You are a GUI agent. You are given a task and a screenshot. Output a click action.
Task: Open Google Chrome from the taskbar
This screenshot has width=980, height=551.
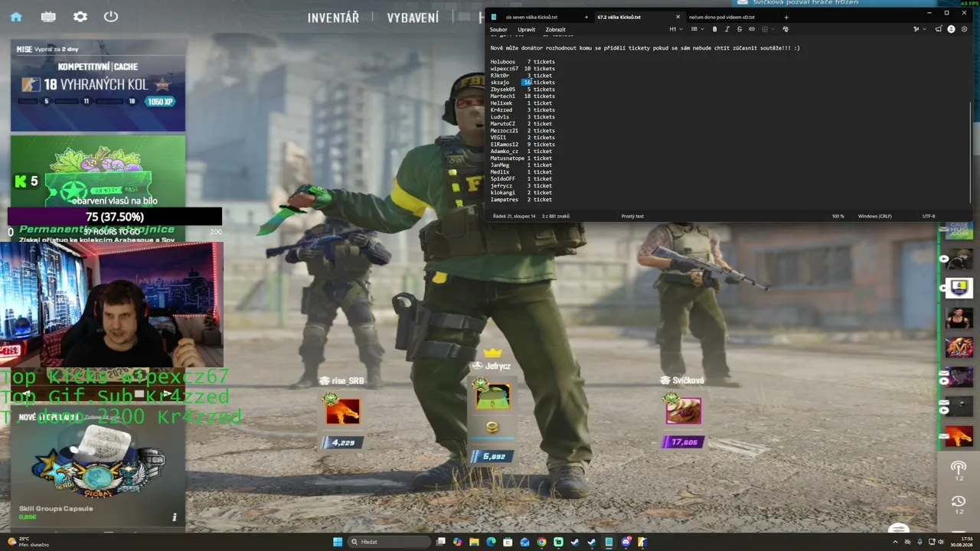click(541, 542)
